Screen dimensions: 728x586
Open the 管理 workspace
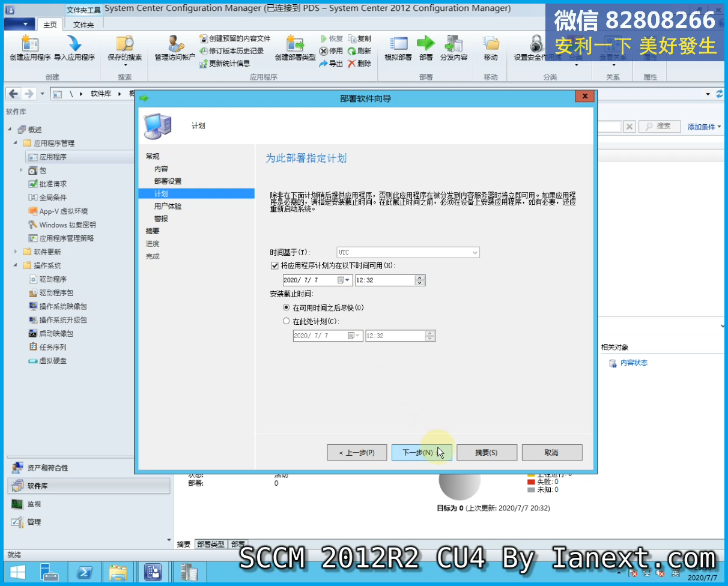click(34, 522)
